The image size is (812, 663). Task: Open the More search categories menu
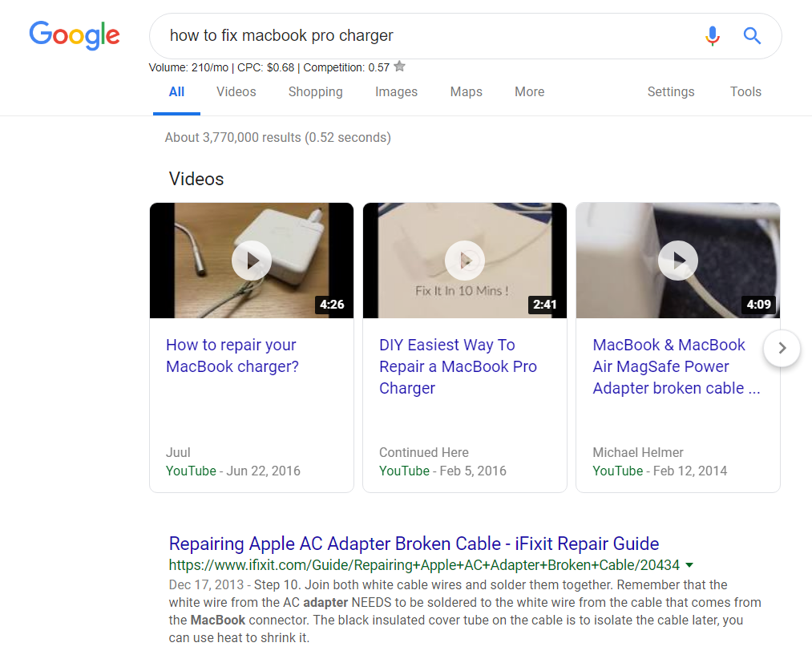pyautogui.click(x=529, y=91)
